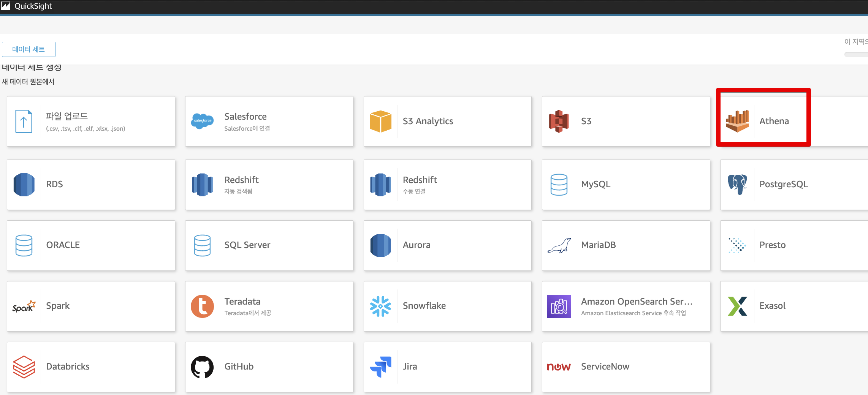Click the GitHub octocat logo
868x395 pixels.
click(202, 367)
